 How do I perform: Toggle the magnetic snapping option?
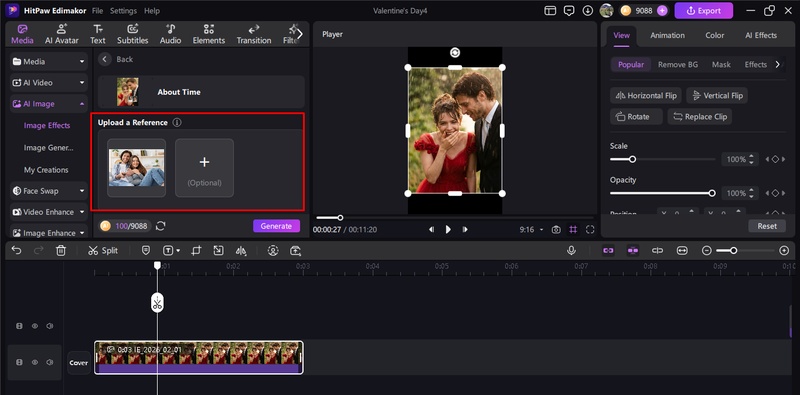click(x=633, y=251)
